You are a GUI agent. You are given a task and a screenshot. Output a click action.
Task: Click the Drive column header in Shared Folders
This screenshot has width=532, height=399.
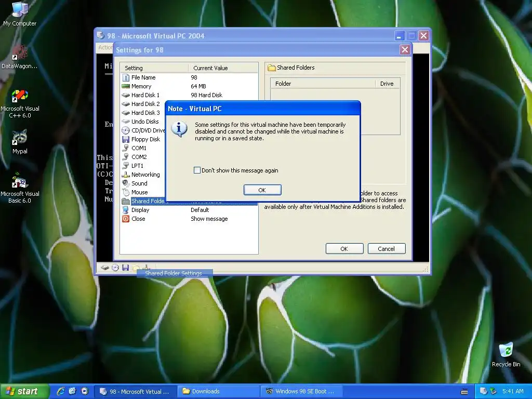pos(388,84)
